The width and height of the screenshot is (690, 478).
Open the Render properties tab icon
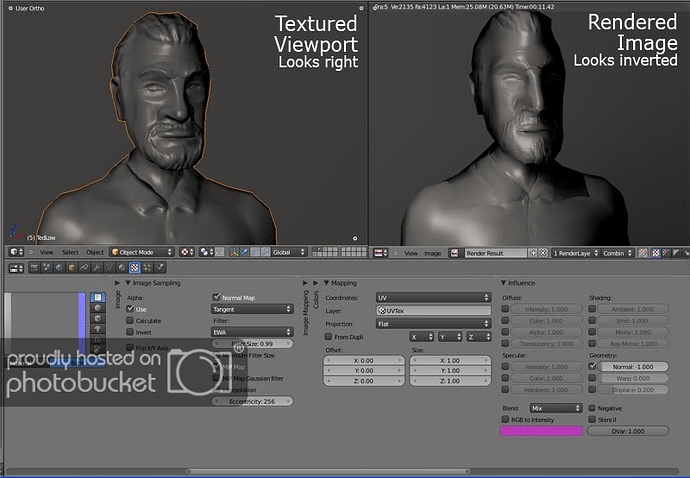34,268
